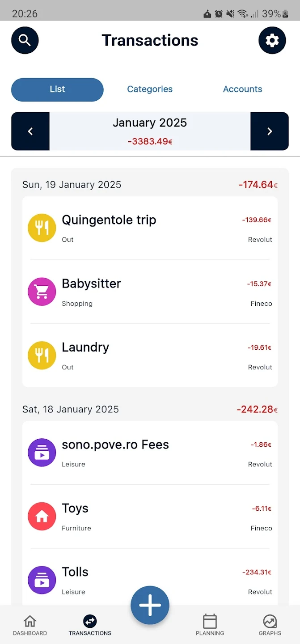Go to previous month arrow

30,131
